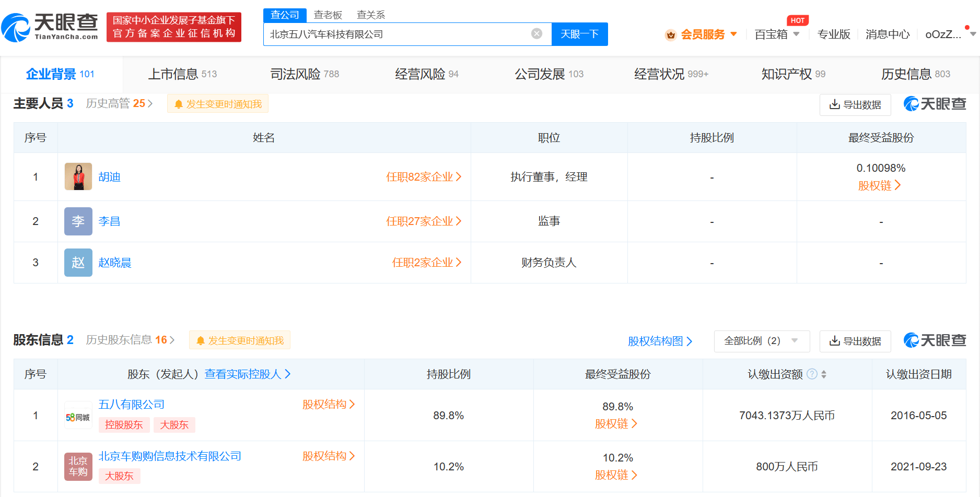Click the 李 avatar icon for 李昌
The width and height of the screenshot is (980, 497).
click(78, 221)
